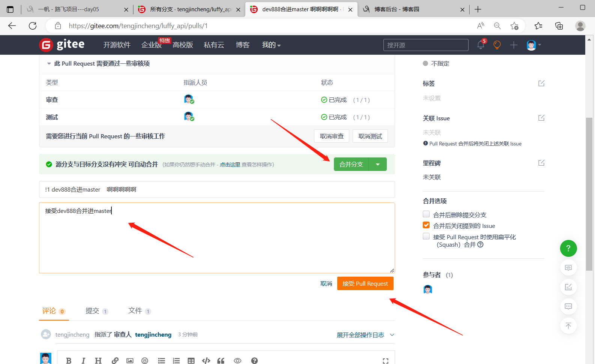Click into the merge message textarea
Image resolution: width=595 pixels, height=364 pixels.
pyautogui.click(x=217, y=238)
